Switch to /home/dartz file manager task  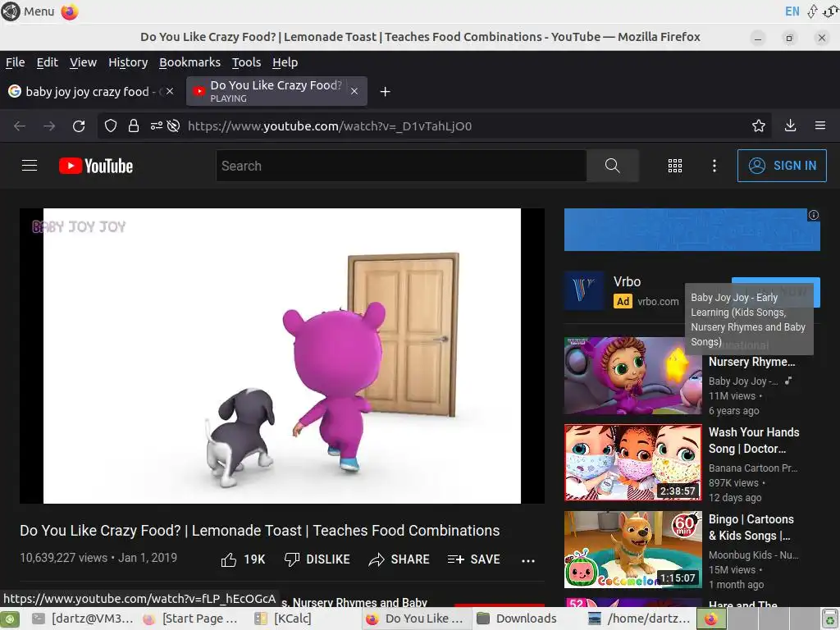pos(639,619)
